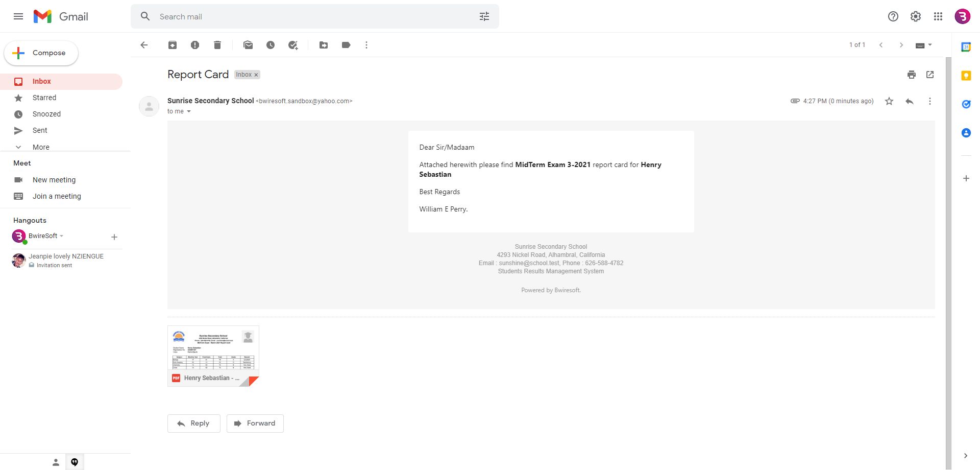Star the Sunrise Secondary School message

coord(889,101)
